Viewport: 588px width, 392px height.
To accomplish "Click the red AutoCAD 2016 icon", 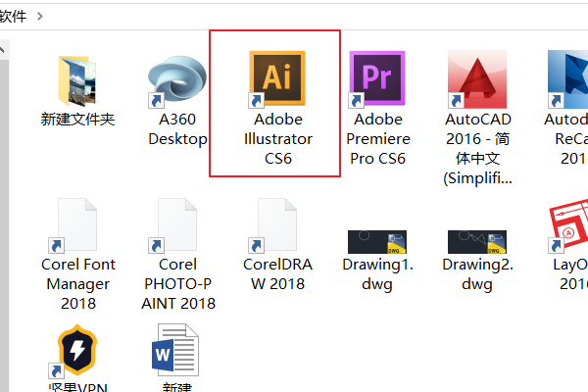I will coord(477,78).
